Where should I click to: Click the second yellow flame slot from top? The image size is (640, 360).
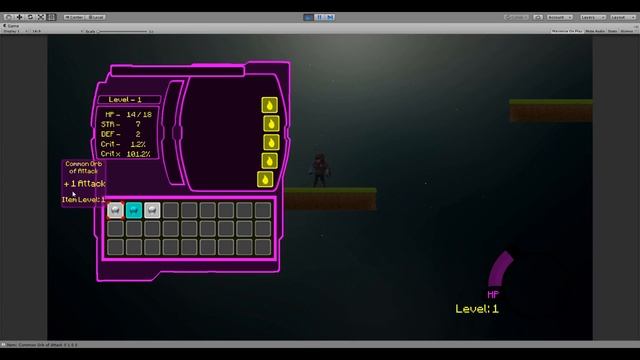click(x=271, y=124)
